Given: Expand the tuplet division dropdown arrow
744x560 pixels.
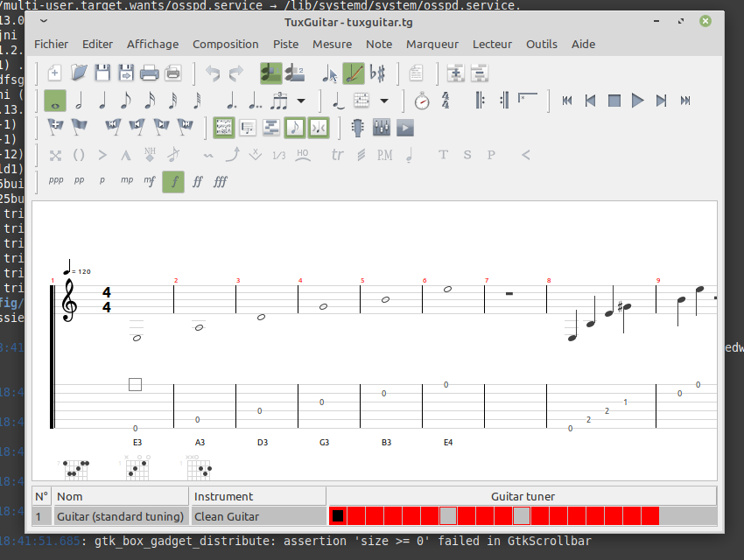Looking at the screenshot, I should pyautogui.click(x=301, y=101).
